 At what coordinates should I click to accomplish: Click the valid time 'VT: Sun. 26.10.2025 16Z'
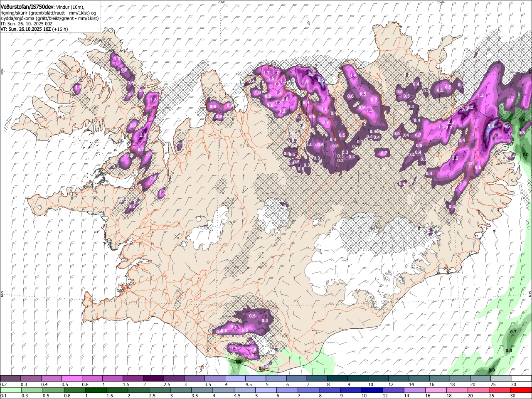click(x=26, y=30)
